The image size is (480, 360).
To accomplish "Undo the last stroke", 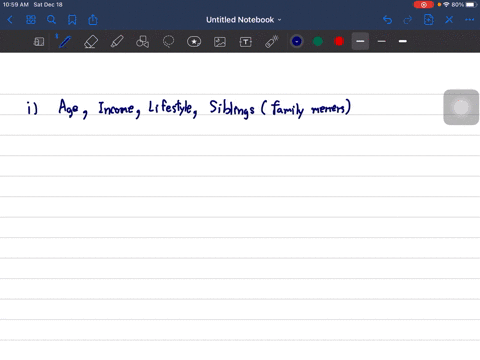I will click(387, 20).
